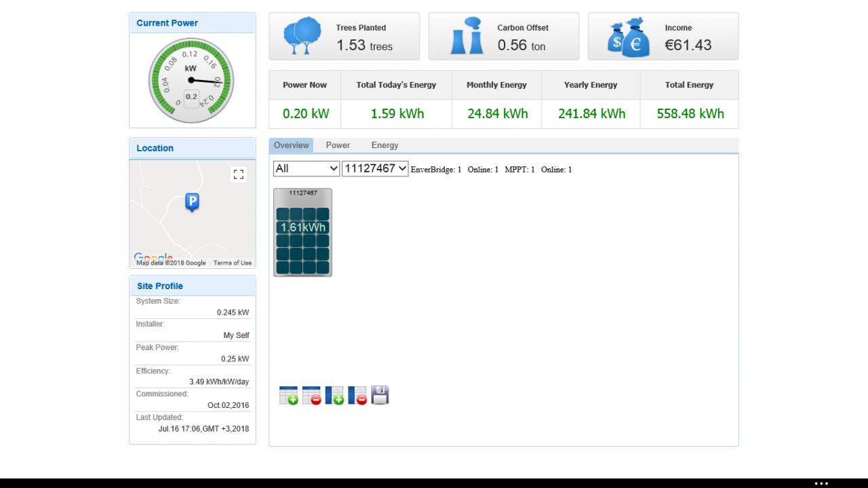The width and height of the screenshot is (868, 488).
Task: Click the remove column icon
Action: click(x=357, y=396)
